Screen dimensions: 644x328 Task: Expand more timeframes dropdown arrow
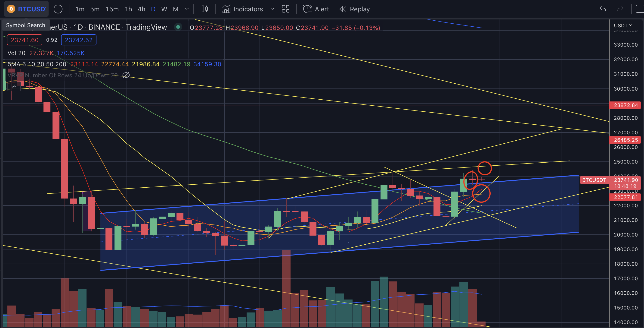[187, 9]
